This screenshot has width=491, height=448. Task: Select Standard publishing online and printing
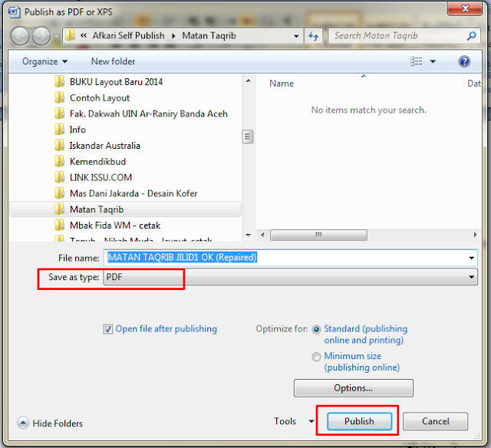(316, 329)
